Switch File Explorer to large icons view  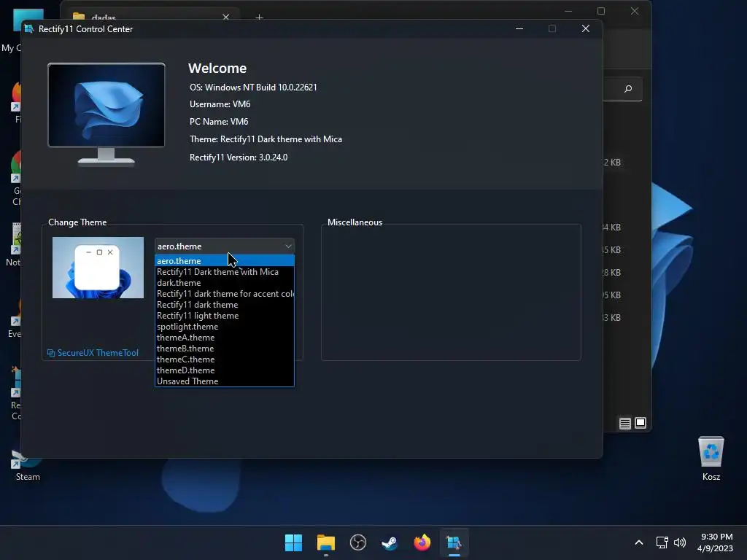(640, 423)
